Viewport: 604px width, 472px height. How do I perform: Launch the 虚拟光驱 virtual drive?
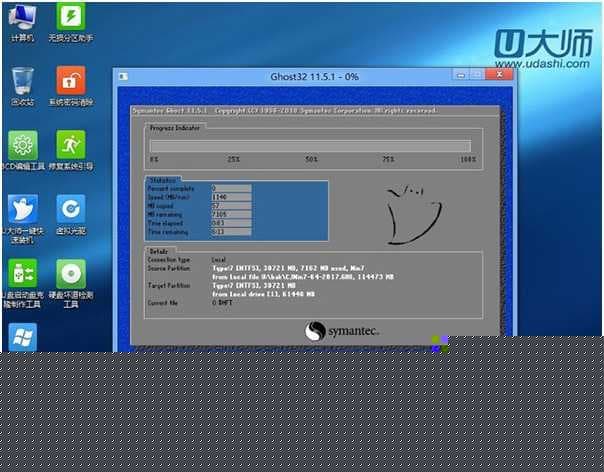point(70,210)
